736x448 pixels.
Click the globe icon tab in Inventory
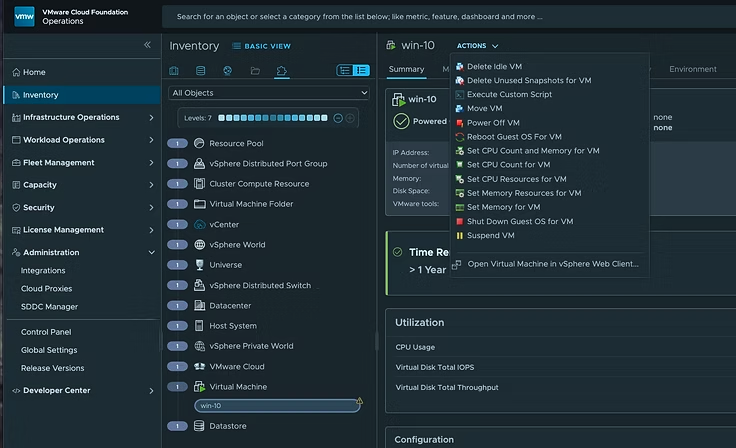pyautogui.click(x=228, y=71)
